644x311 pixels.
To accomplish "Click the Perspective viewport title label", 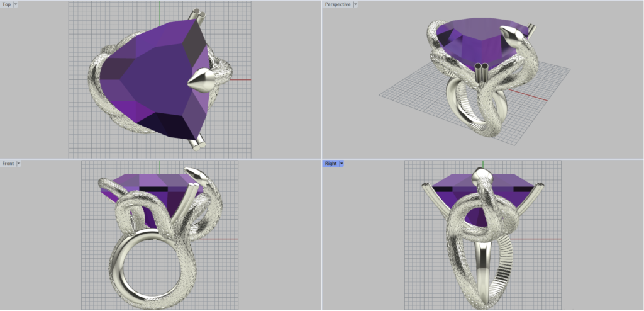I will (x=337, y=4).
